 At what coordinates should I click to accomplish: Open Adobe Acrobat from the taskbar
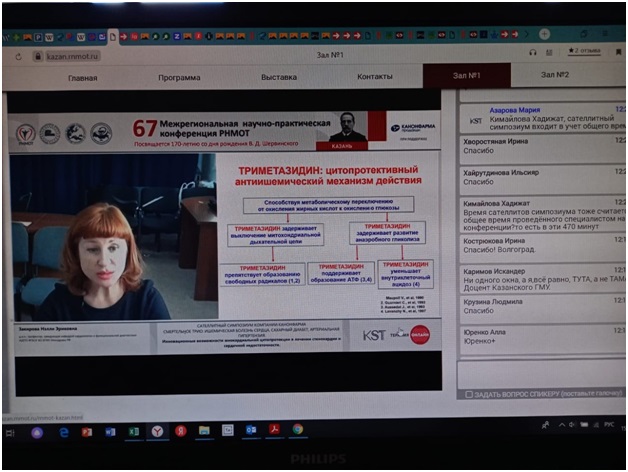click(x=274, y=429)
